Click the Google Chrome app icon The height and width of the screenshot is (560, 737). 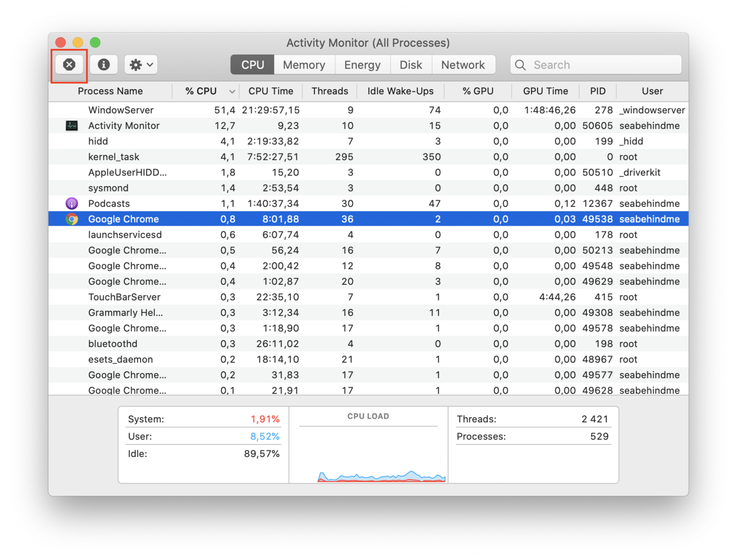click(x=71, y=218)
